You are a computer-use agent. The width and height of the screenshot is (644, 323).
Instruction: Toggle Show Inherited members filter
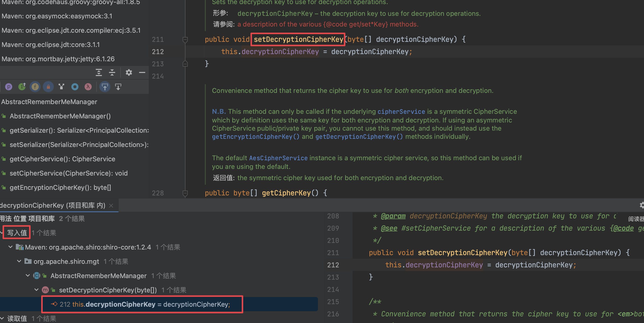(x=22, y=87)
